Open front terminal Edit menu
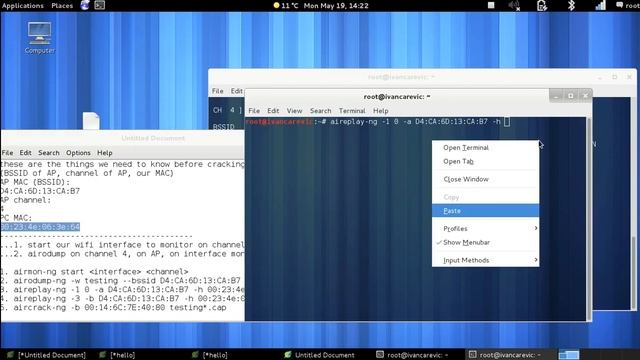This screenshot has width=640, height=360. tap(273, 111)
